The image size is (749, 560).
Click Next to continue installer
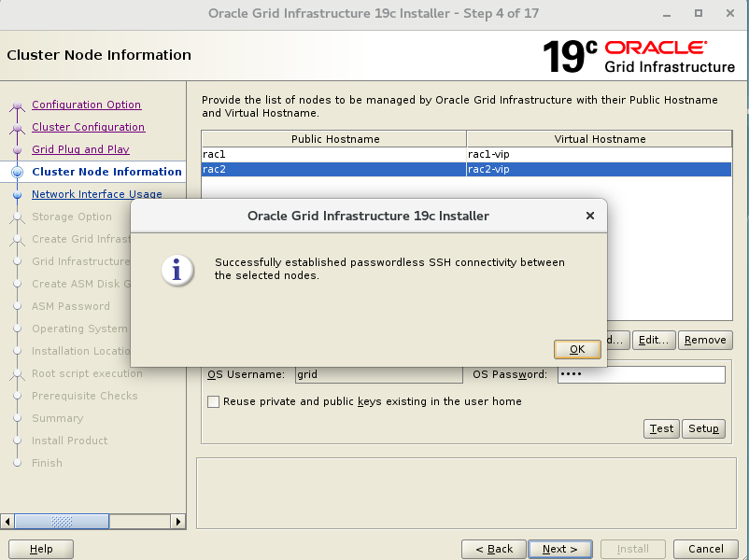tap(560, 549)
